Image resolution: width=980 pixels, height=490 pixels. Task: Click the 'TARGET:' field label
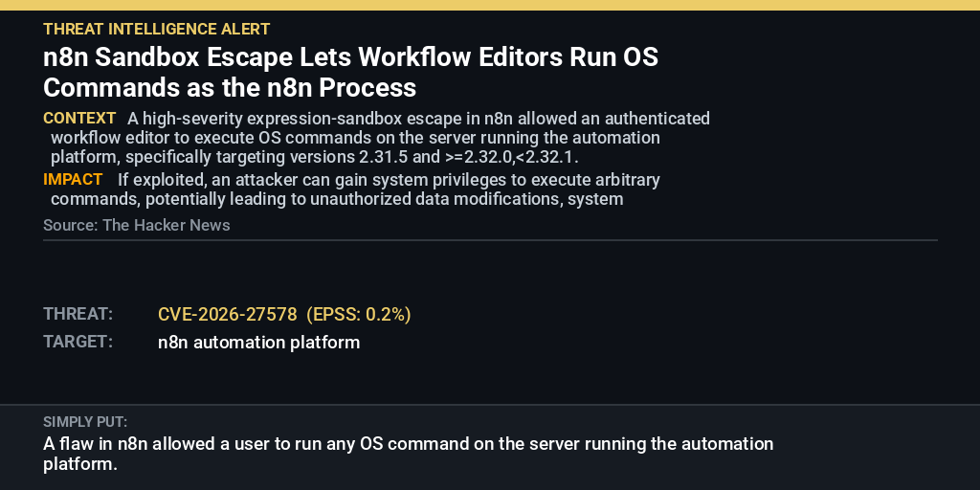pyautogui.click(x=78, y=342)
